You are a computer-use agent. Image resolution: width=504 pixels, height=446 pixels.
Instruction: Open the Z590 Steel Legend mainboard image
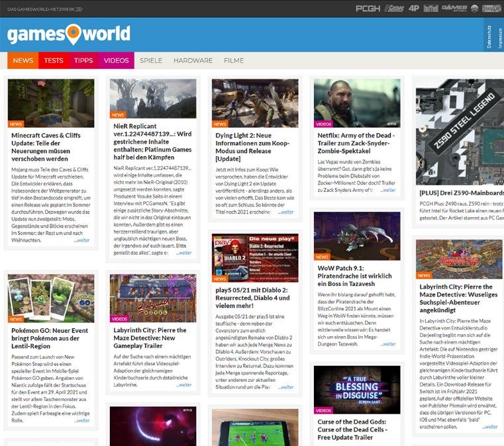(460, 132)
